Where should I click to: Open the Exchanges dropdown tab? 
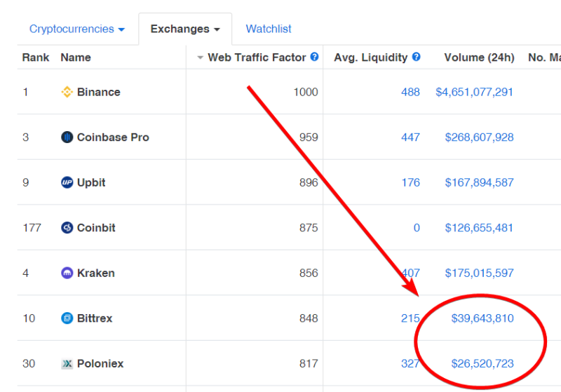[185, 29]
